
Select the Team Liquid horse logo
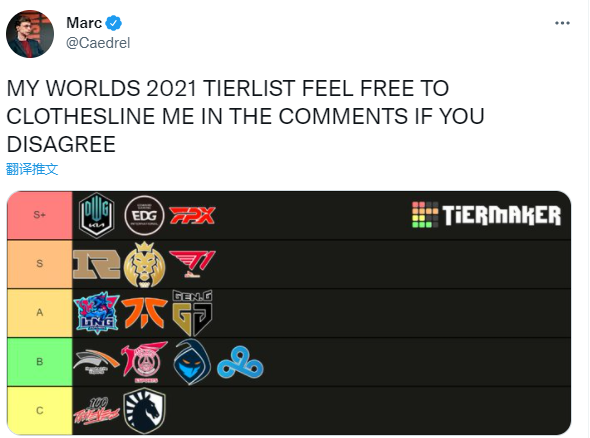(x=144, y=411)
